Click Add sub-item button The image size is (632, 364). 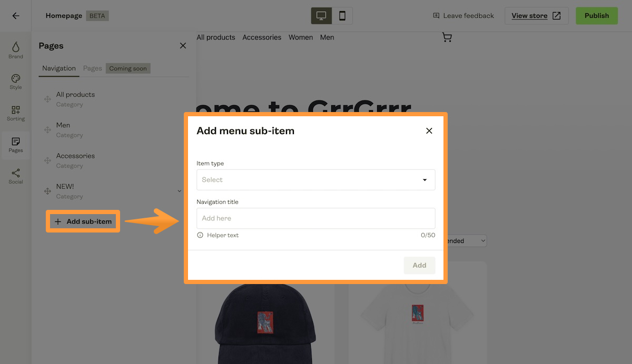pos(83,221)
